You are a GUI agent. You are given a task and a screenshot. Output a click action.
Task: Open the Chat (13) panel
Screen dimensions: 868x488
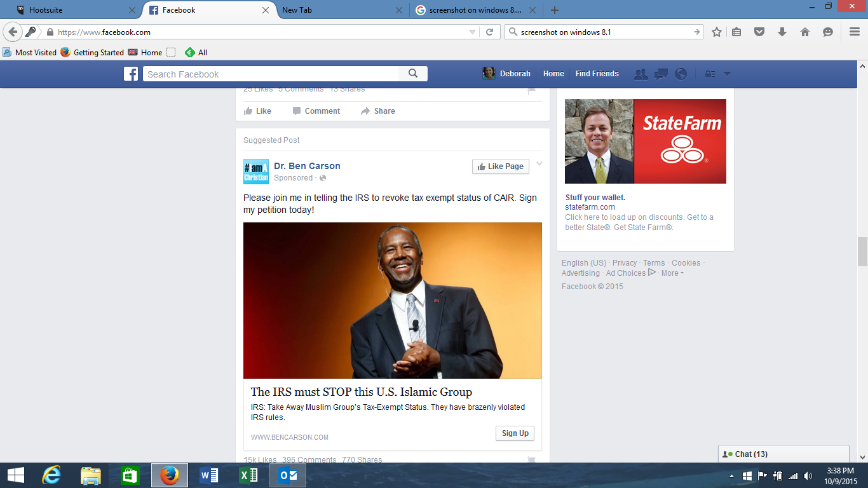783,454
